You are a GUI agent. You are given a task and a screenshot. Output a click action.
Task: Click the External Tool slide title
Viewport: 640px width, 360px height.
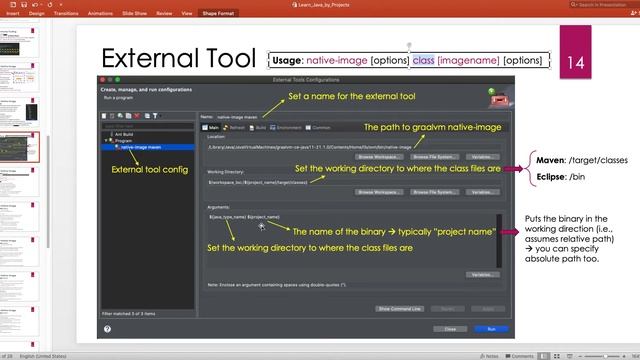(x=178, y=58)
